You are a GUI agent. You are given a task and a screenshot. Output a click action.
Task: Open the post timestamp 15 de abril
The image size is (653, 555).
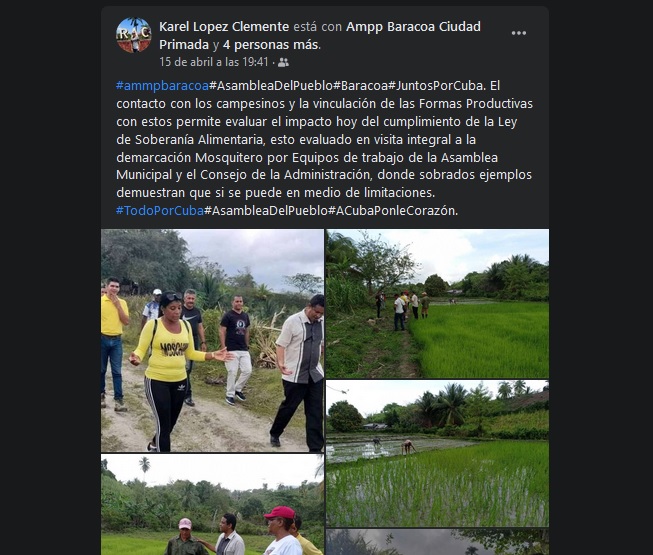pyautogui.click(x=214, y=62)
